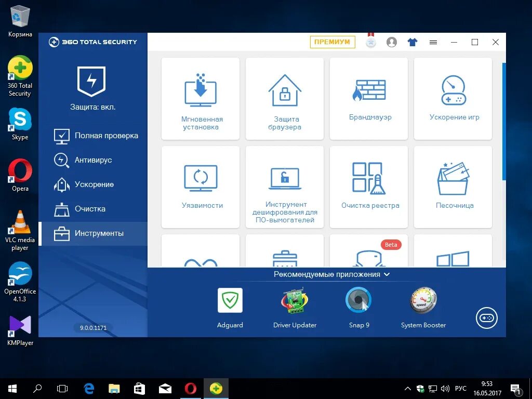The width and height of the screenshot is (532, 399).
Task: Click the tools list vertical scrollbar
Action: pyautogui.click(x=503, y=121)
